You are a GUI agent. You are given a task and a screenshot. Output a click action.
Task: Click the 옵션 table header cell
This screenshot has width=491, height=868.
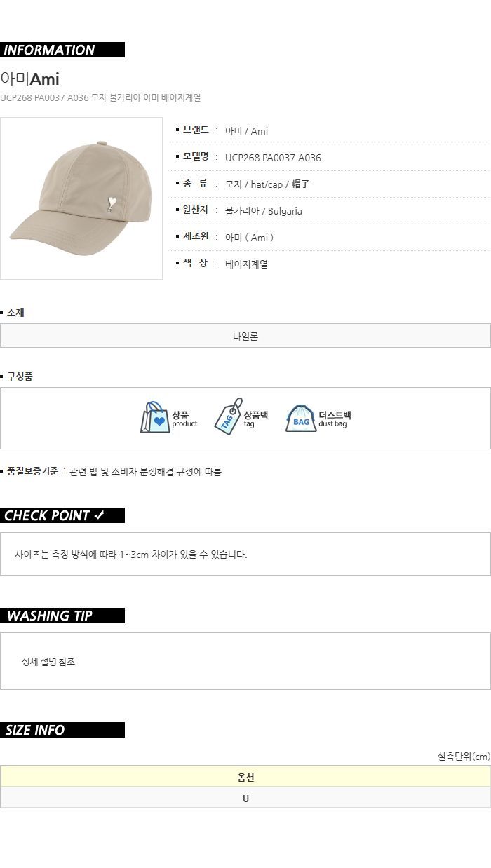[x=245, y=777]
